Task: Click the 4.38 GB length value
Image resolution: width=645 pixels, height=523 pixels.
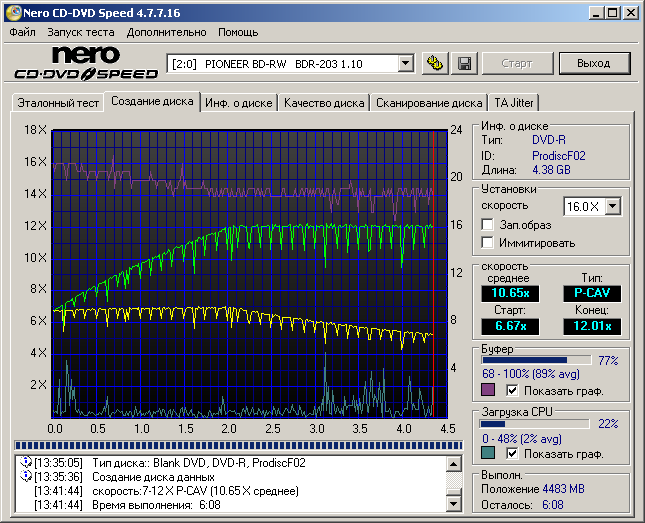Action: 551,170
